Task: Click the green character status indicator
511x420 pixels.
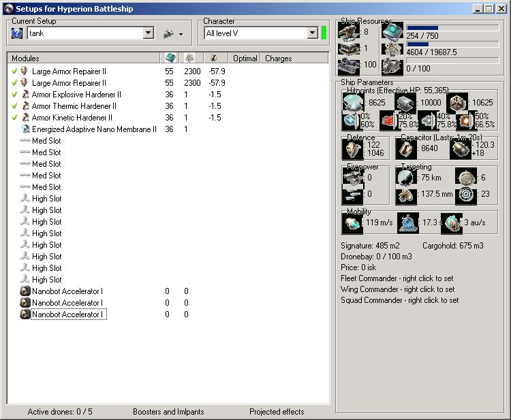Action: pos(324,33)
